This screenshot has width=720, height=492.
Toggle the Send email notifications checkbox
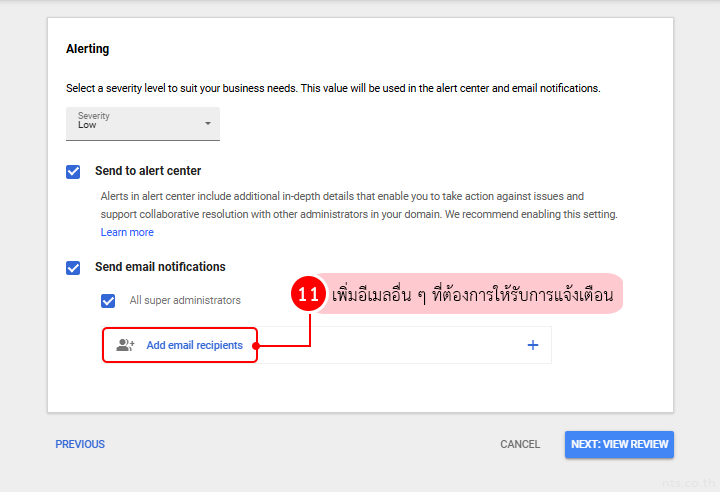73,267
